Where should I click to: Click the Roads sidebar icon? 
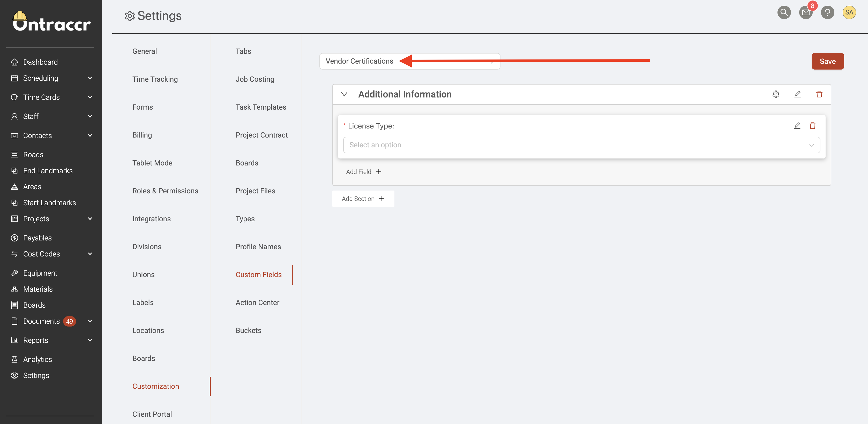tap(14, 155)
